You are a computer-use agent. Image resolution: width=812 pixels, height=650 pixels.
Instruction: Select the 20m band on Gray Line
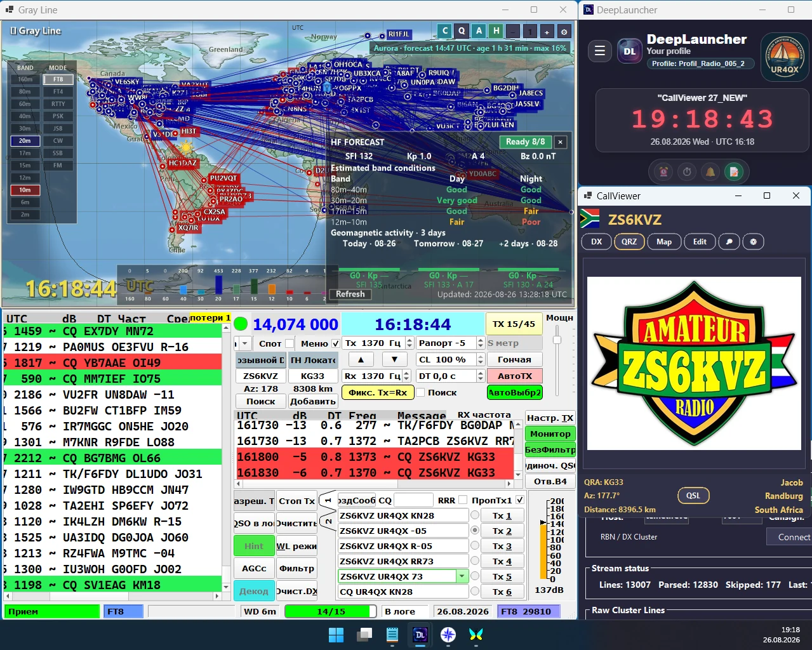pyautogui.click(x=25, y=141)
